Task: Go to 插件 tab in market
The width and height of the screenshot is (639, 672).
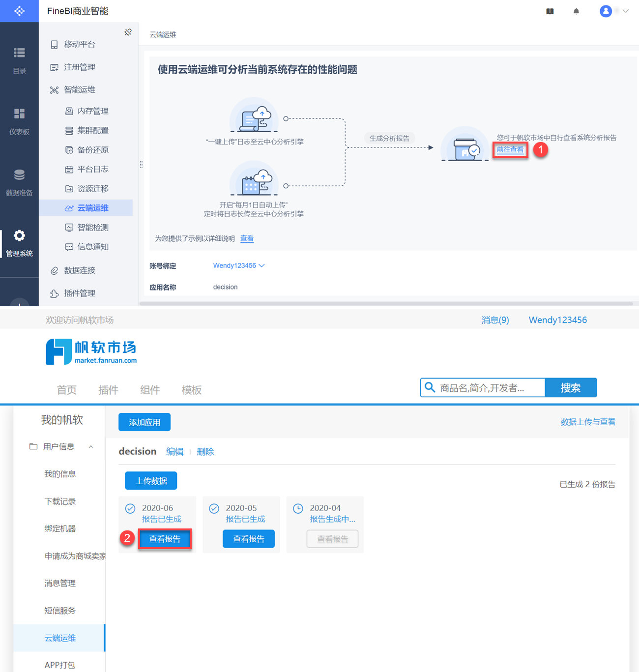Action: click(x=108, y=390)
